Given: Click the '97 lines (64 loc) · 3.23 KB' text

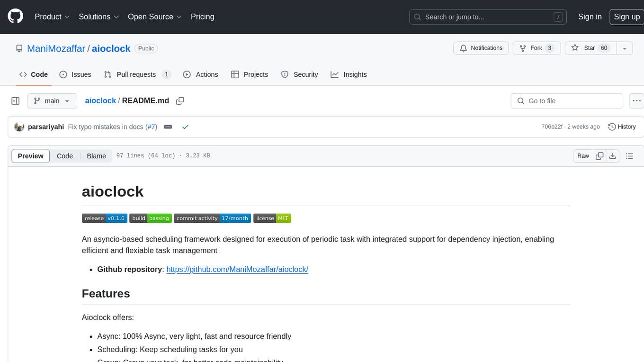Looking at the screenshot, I should click(163, 156).
